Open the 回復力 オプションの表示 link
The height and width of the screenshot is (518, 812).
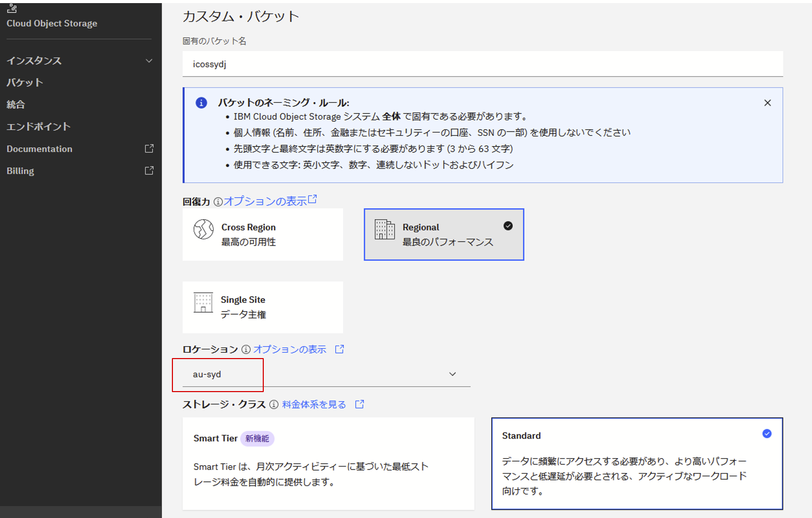pyautogui.click(x=265, y=201)
